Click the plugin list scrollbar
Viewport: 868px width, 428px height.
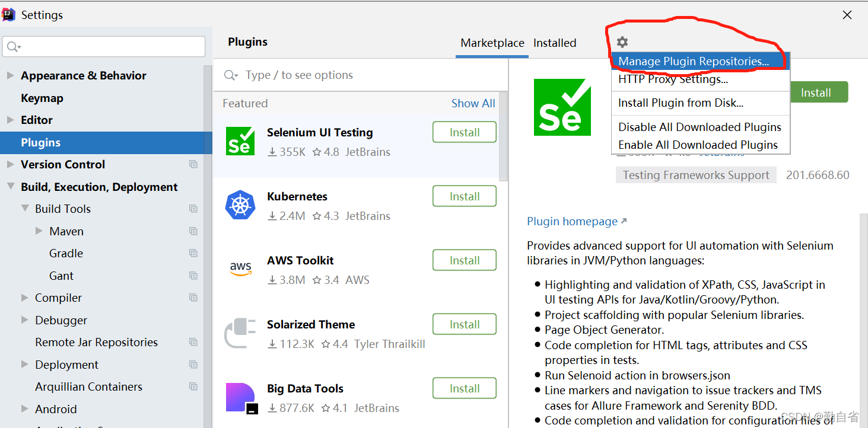click(x=504, y=136)
